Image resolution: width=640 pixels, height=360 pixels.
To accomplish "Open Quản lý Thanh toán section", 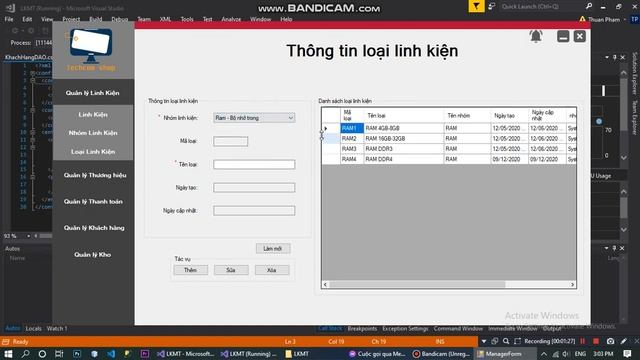I will click(x=93, y=201).
